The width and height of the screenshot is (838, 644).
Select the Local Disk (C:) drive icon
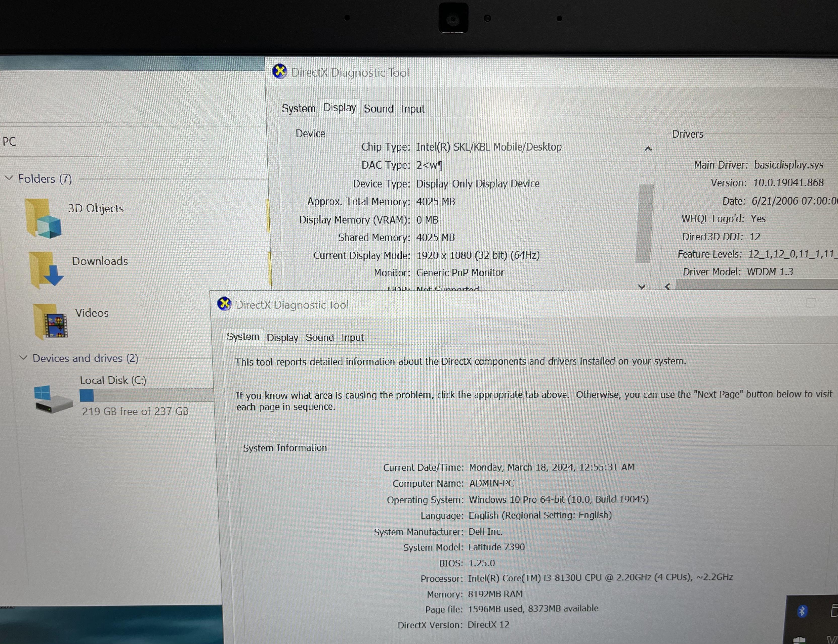pos(53,399)
